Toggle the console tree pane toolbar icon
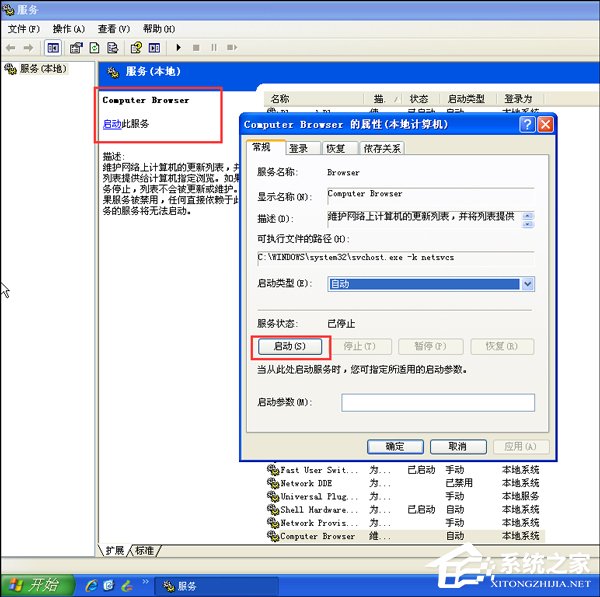Image resolution: width=600 pixels, height=597 pixels. (53, 47)
